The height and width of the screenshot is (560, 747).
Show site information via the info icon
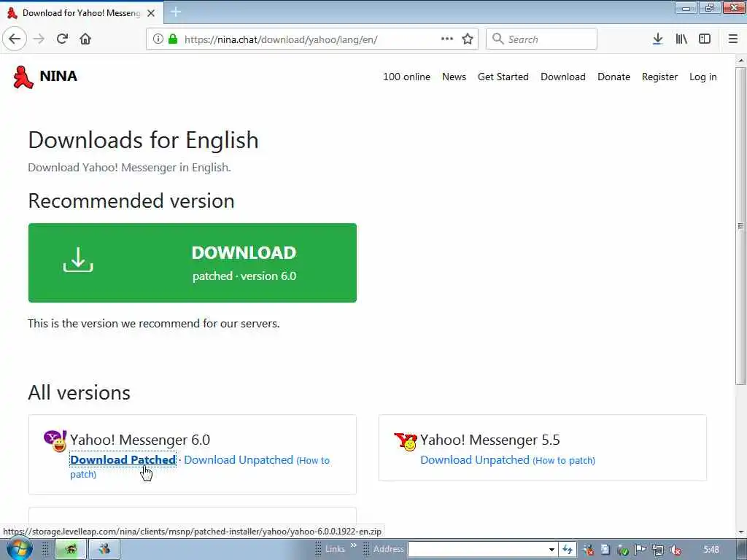158,39
